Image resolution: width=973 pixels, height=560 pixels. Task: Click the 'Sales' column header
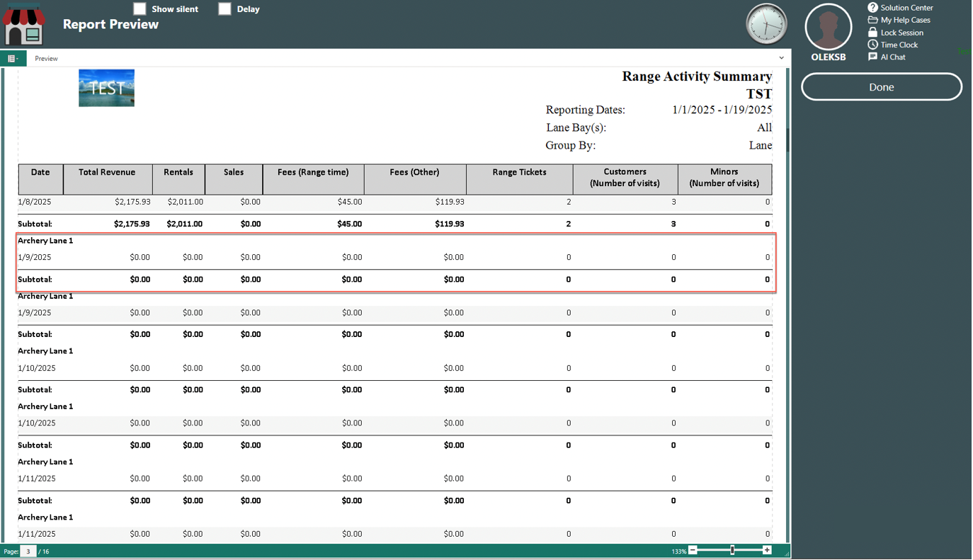point(234,179)
